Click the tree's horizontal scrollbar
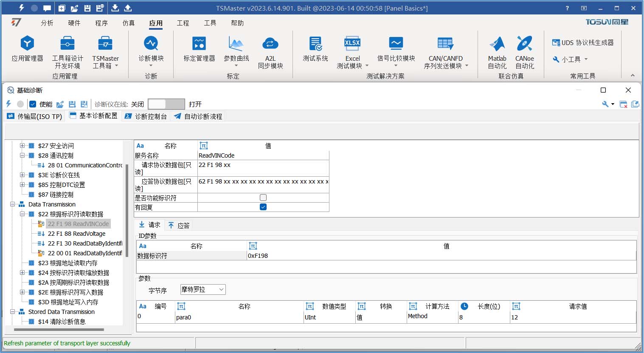Screen dimensions: 644x353 tap(59, 329)
